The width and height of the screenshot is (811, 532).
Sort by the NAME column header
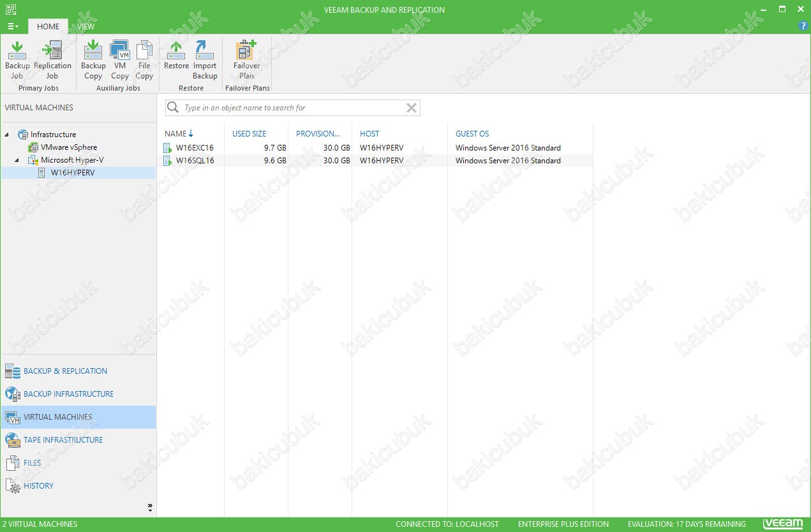(x=179, y=134)
